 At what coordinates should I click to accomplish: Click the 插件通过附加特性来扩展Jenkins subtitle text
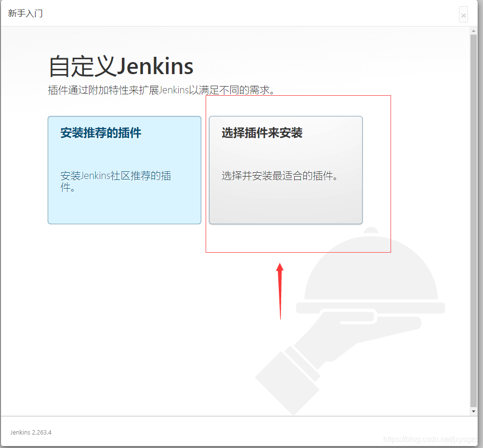[161, 90]
